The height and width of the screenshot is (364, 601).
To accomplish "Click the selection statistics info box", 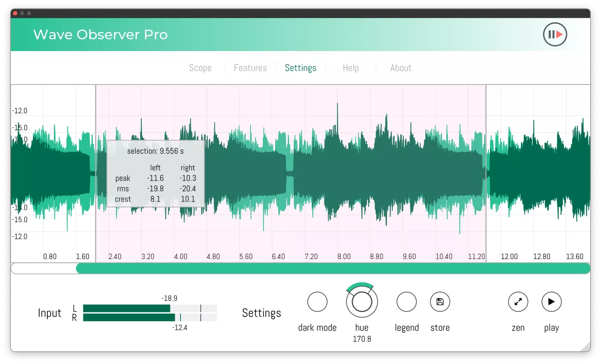I will click(156, 175).
